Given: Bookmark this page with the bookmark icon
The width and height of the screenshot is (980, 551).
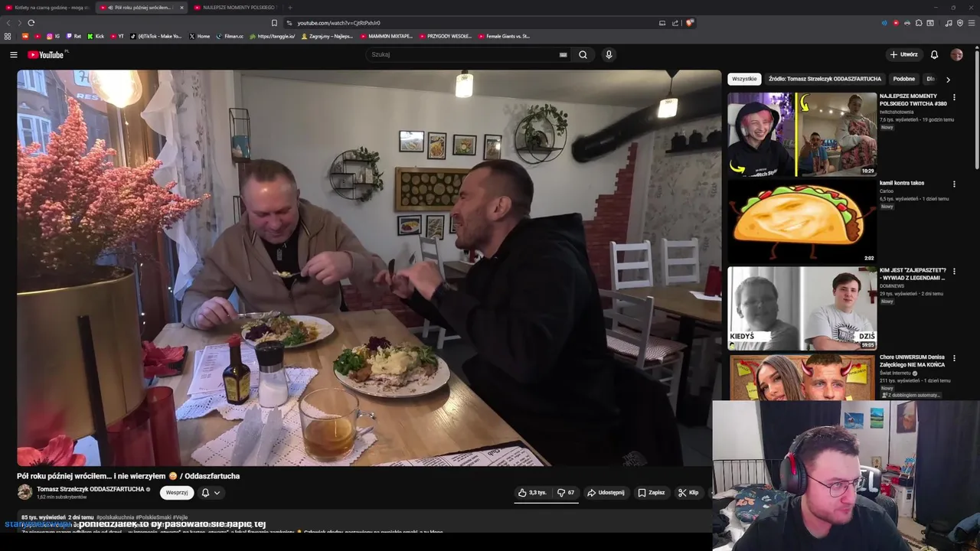Looking at the screenshot, I should click(x=274, y=23).
